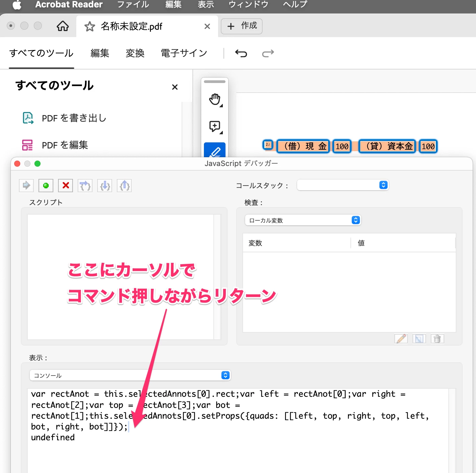Click the red X stop debugging button

65,185
